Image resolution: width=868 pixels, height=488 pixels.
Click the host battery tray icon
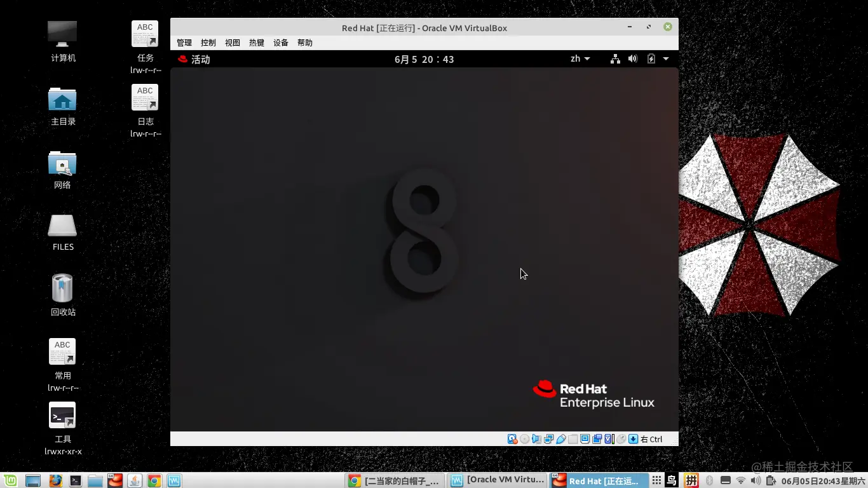click(x=771, y=481)
